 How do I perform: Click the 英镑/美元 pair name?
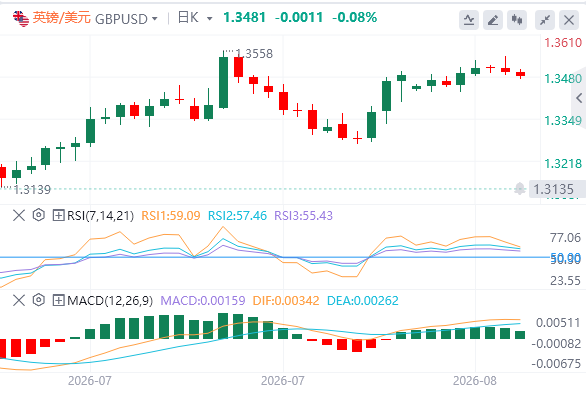[62, 18]
